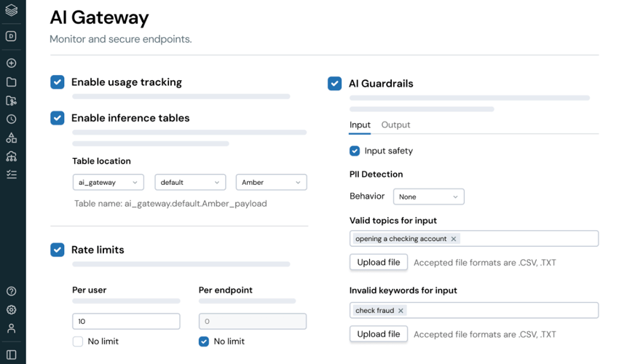Image resolution: width=619 pixels, height=364 pixels.
Task: Open the Settings gear icon in sidebar
Action: click(x=12, y=310)
